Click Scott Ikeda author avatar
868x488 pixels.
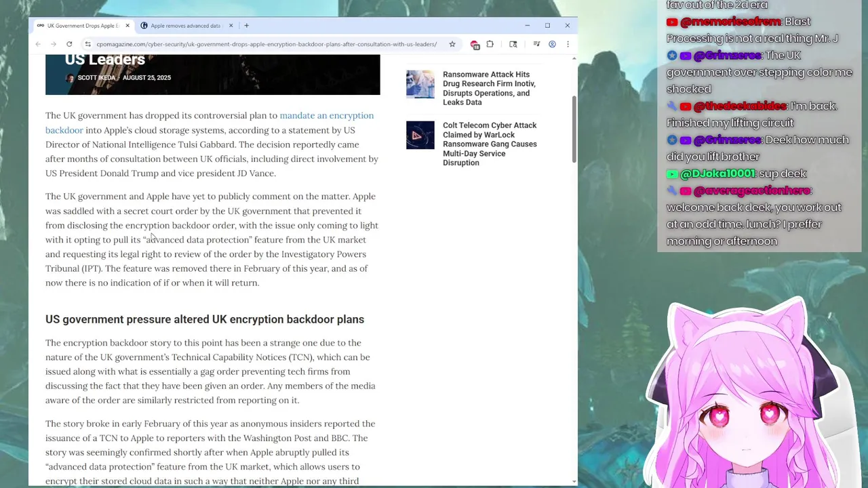[70, 78]
